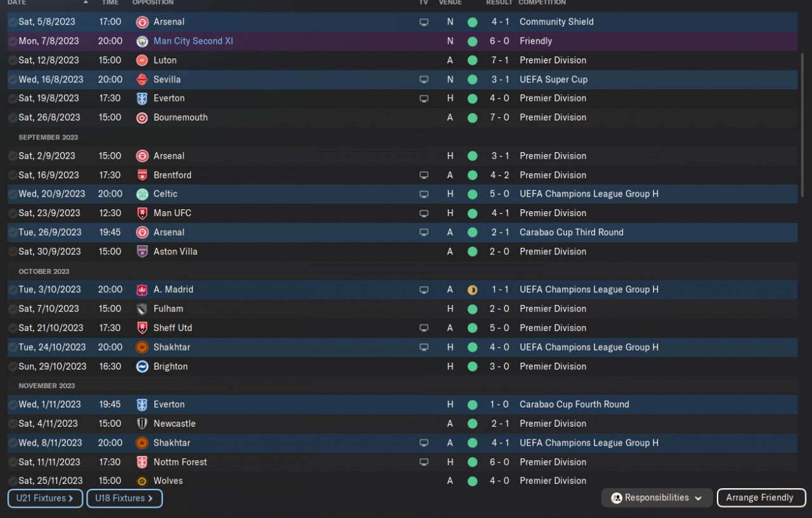Open the Responsibilities dropdown
The height and width of the screenshot is (518, 812).
coord(657,498)
